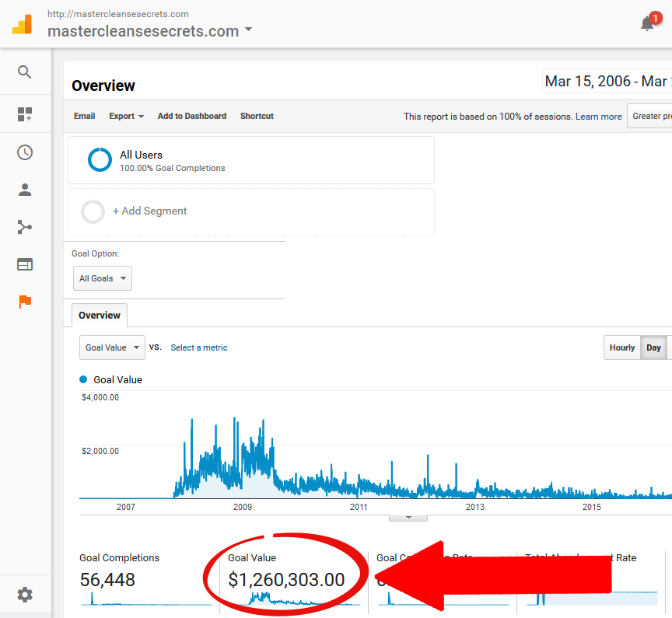The height and width of the screenshot is (618, 672).
Task: Click the Goal Value legend dot
Action: point(83,379)
